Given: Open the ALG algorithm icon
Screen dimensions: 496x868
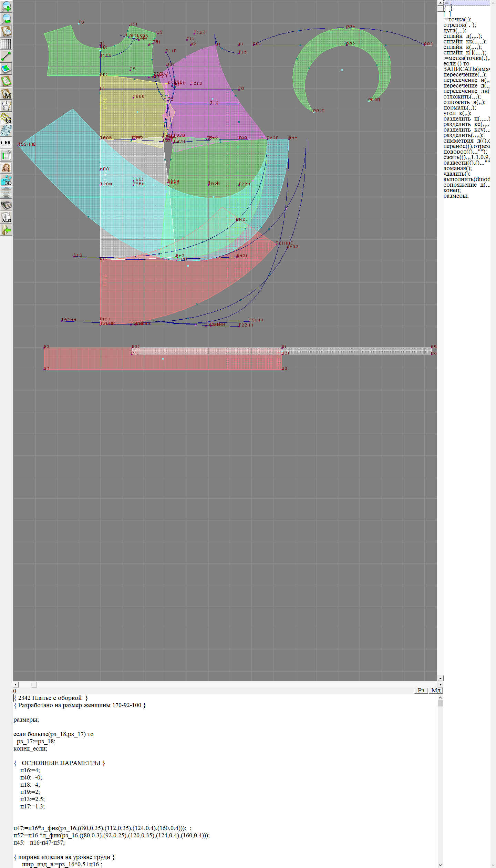Looking at the screenshot, I should click(x=6, y=218).
